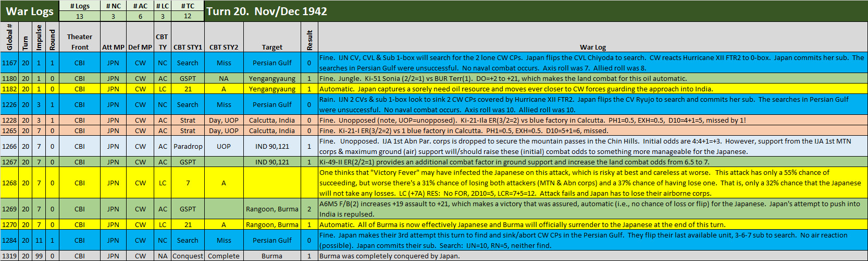868x261 pixels.
Task: Select the 'NA' cell in row 1180
Action: tap(224, 78)
